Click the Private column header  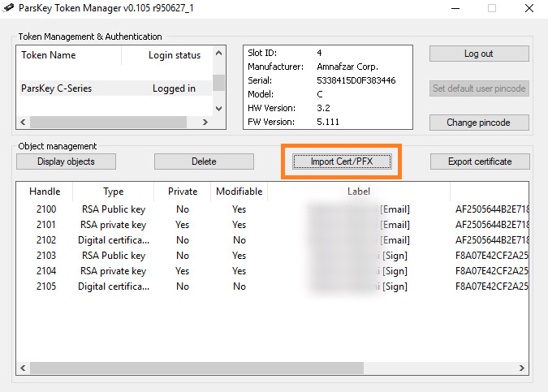point(183,192)
